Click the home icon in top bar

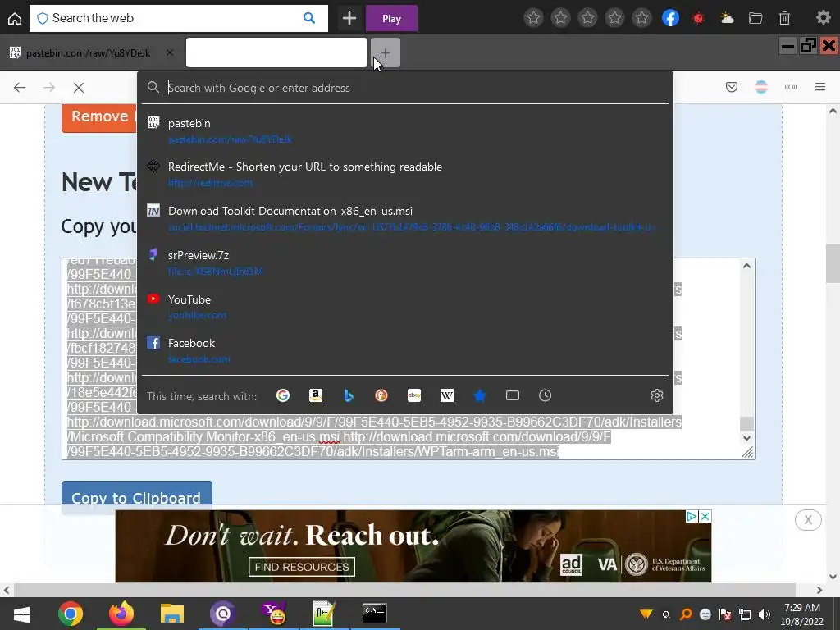pyautogui.click(x=15, y=19)
